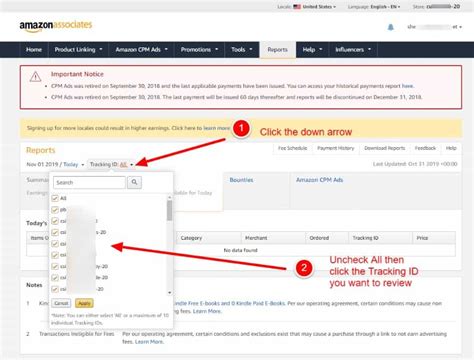The width and height of the screenshot is (474, 360).
Task: Open the Locale United States dropdown
Action: point(307,7)
